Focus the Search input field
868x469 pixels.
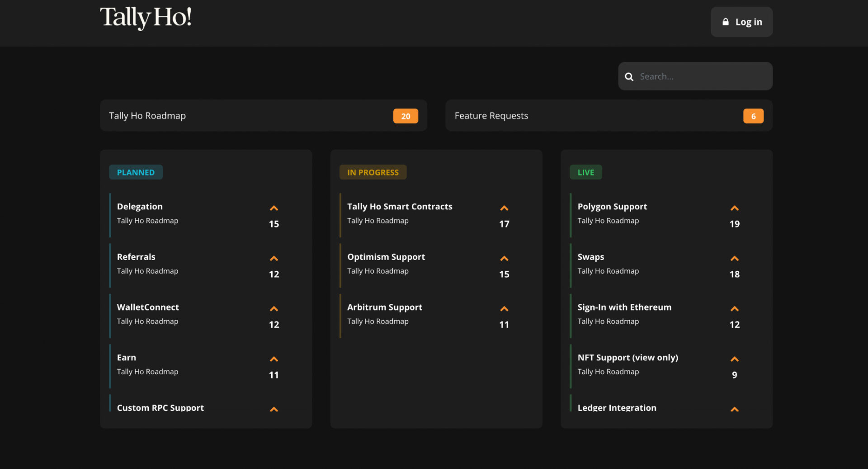(x=695, y=76)
